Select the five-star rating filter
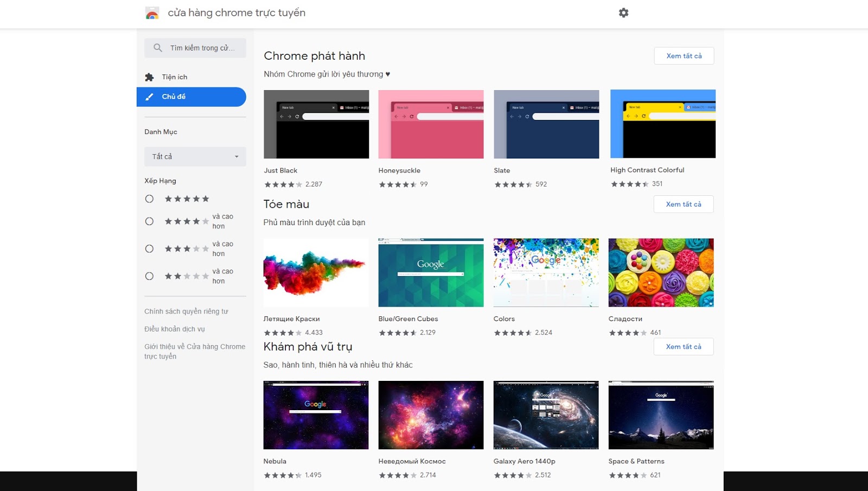The image size is (868, 491). coord(149,199)
